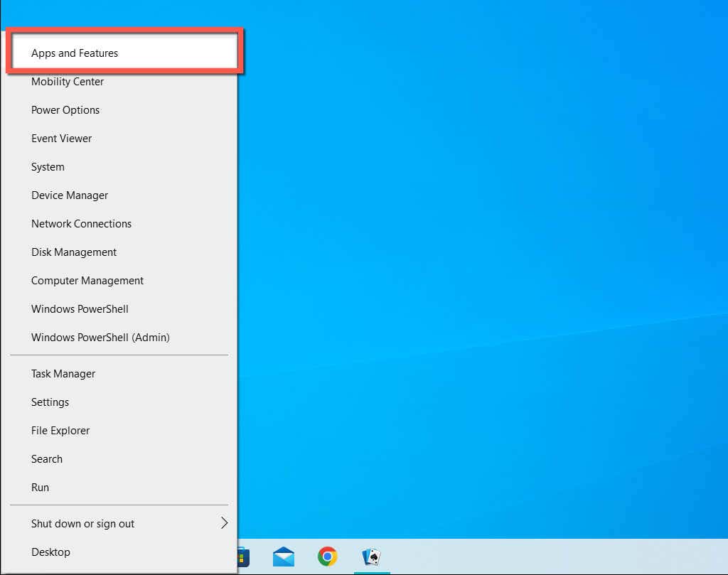The width and height of the screenshot is (728, 575).
Task: Select Mobility Center from the menu
Action: pos(68,82)
